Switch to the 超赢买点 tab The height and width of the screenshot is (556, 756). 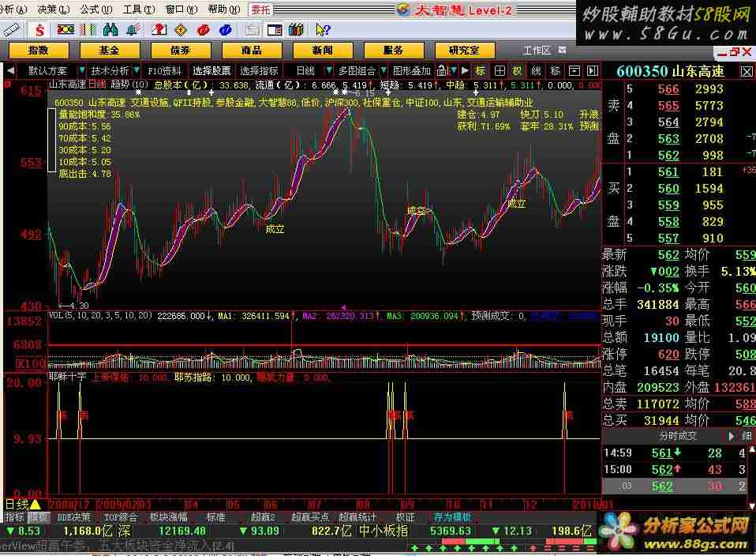tap(309, 517)
